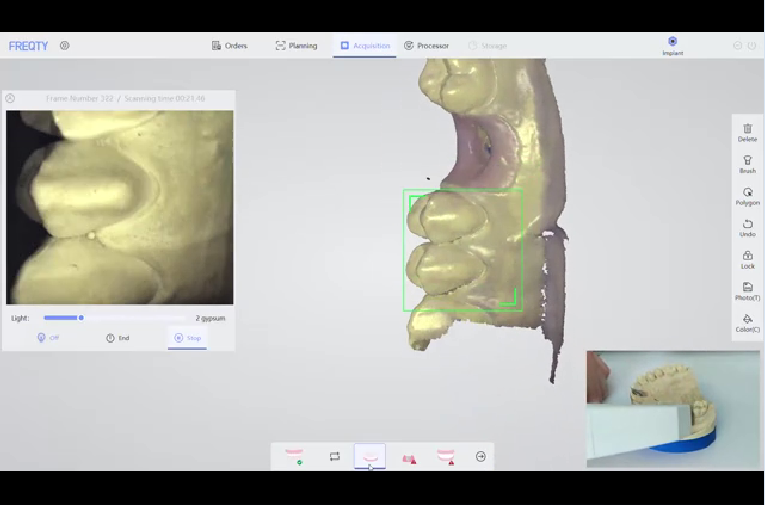Go to next step arrow button
The height and width of the screenshot is (505, 765).
point(480,456)
